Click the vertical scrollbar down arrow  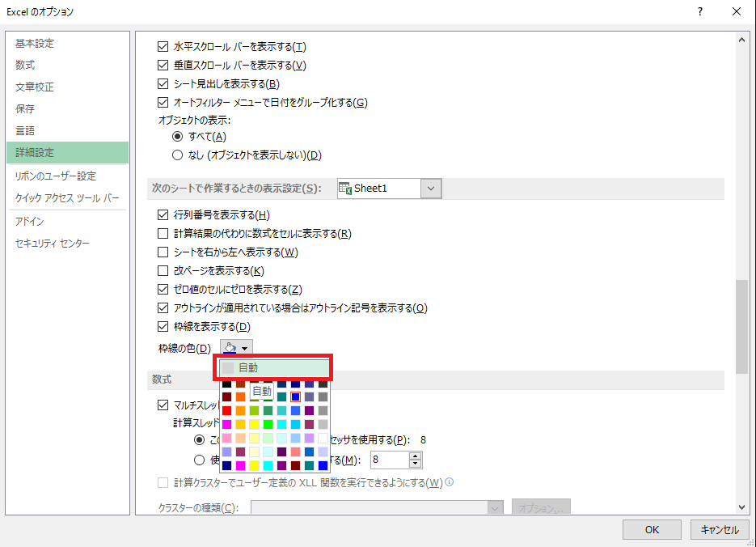(741, 507)
